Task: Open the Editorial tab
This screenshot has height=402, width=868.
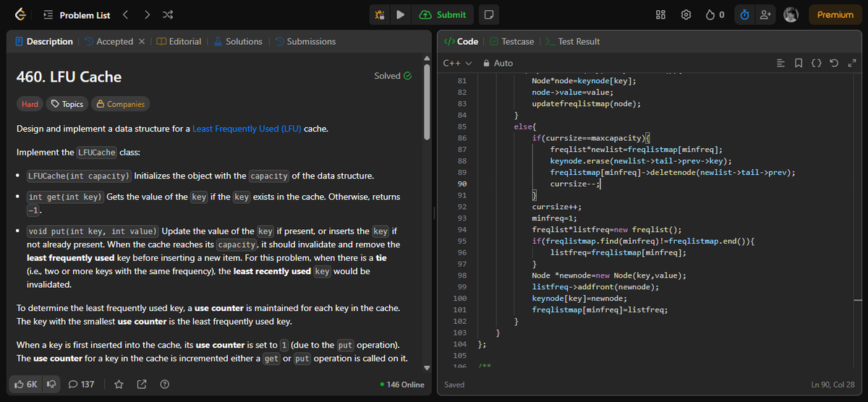Action: pos(179,41)
